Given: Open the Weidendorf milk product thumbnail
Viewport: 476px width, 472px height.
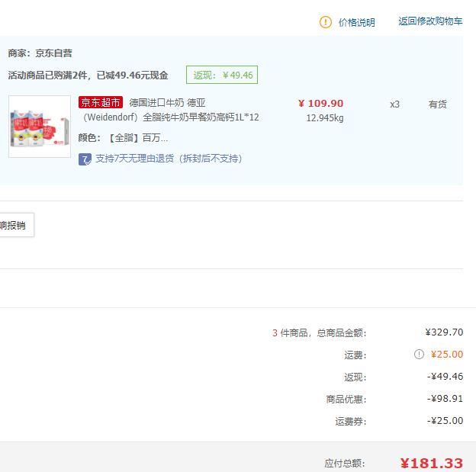Looking at the screenshot, I should (40, 127).
